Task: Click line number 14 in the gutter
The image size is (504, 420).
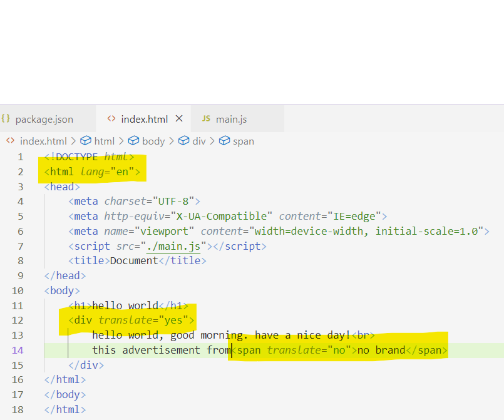Action: point(18,350)
